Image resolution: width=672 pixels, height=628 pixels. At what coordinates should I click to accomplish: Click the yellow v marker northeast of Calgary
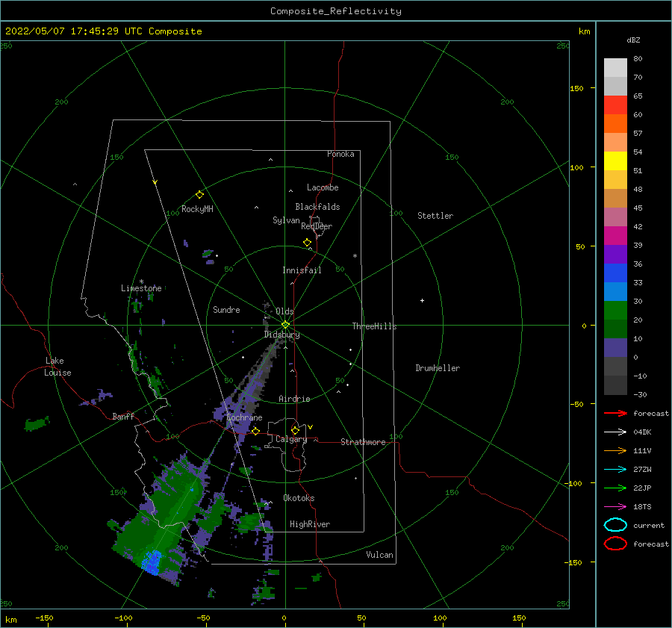311,427
